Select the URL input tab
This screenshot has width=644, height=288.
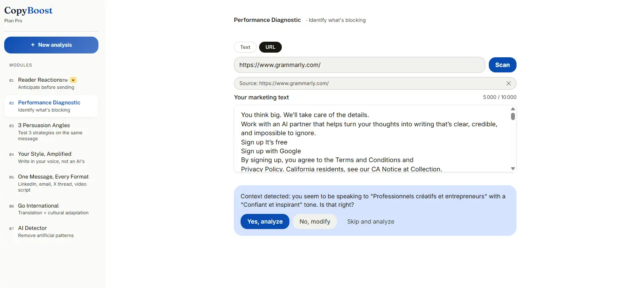click(x=270, y=47)
